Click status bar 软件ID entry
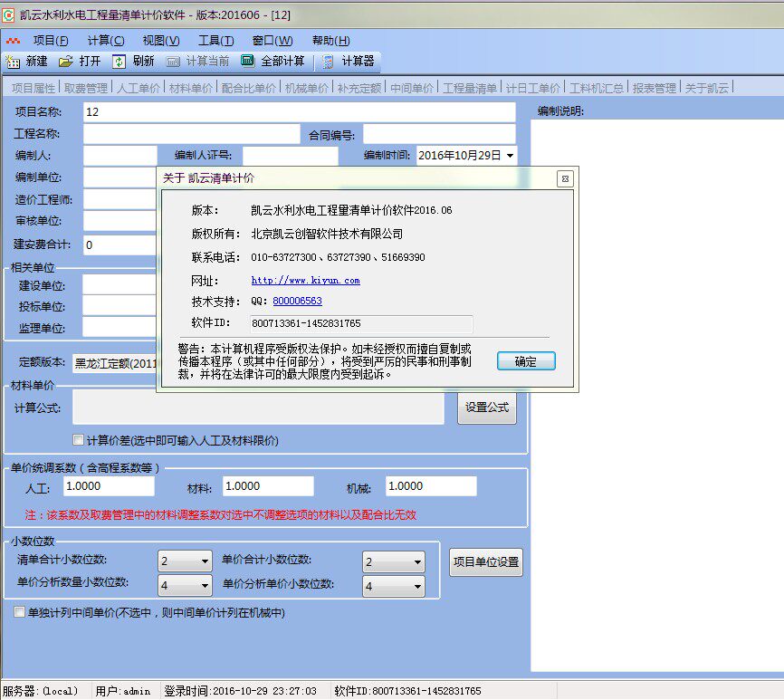 pos(407,691)
